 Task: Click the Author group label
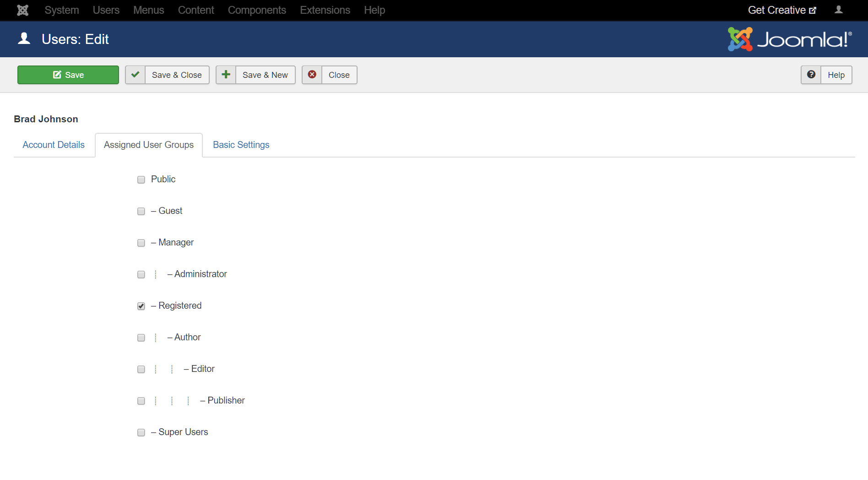(x=187, y=337)
